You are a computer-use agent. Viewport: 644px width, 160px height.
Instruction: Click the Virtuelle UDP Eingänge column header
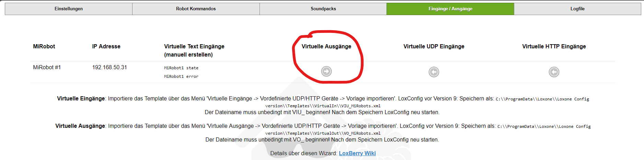(434, 46)
